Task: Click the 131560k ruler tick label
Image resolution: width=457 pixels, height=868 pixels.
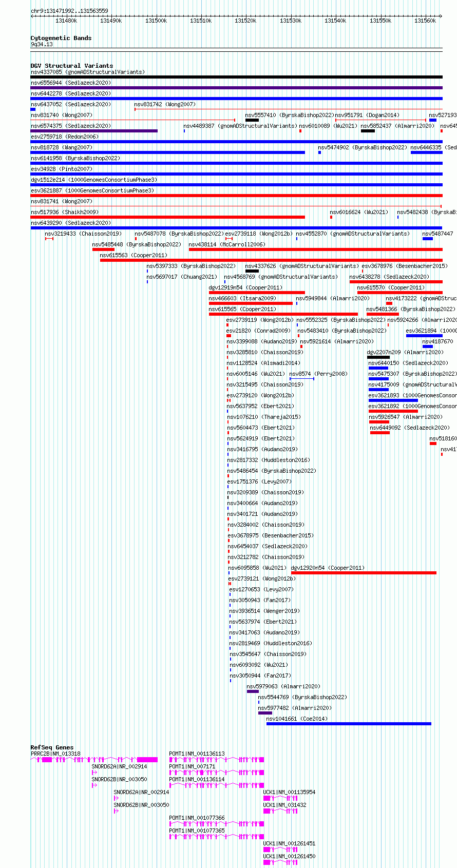Action: [425, 21]
